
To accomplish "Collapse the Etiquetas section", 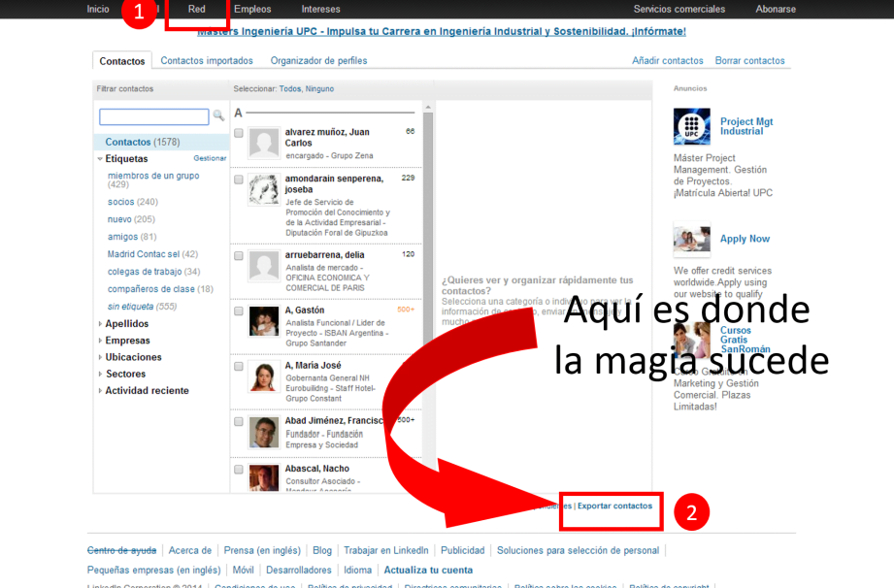I will point(100,159).
